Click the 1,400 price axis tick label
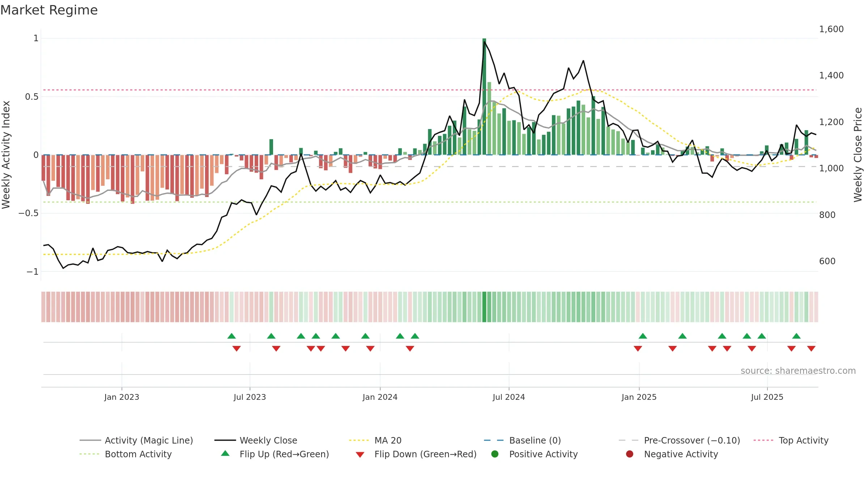This screenshot has height=488, width=868. pyautogui.click(x=831, y=75)
